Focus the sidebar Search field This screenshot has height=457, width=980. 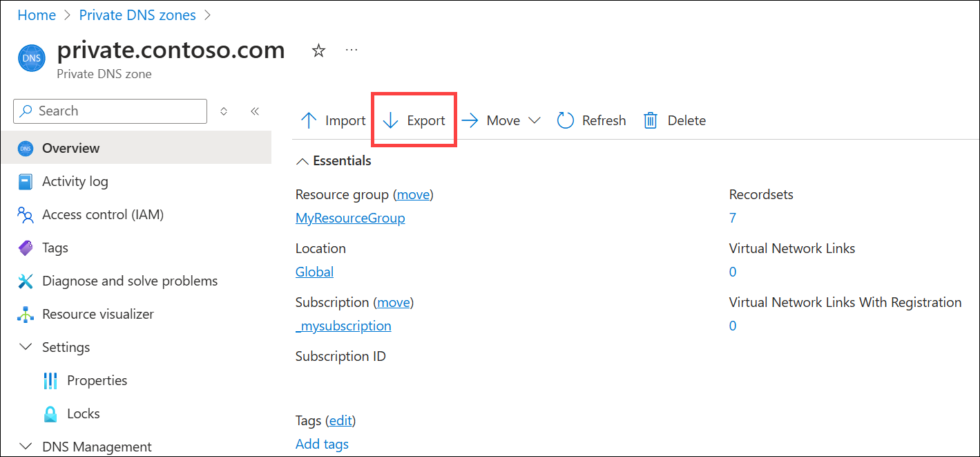pyautogui.click(x=111, y=111)
